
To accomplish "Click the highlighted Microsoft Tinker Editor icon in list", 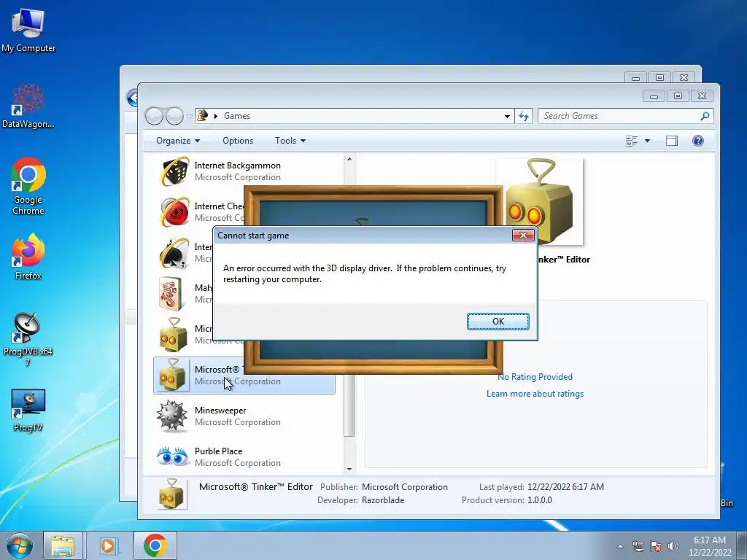I will pyautogui.click(x=172, y=376).
